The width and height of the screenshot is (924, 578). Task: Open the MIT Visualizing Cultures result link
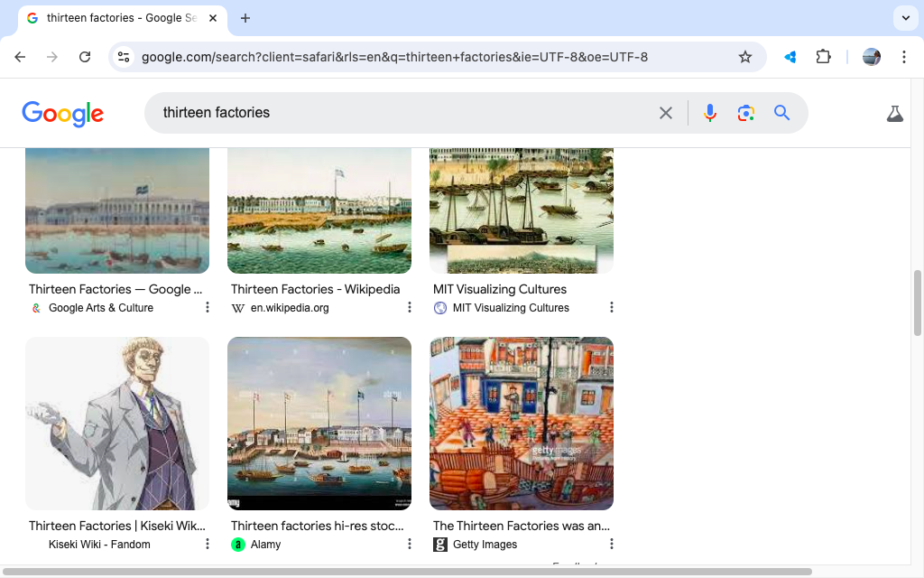500,290
